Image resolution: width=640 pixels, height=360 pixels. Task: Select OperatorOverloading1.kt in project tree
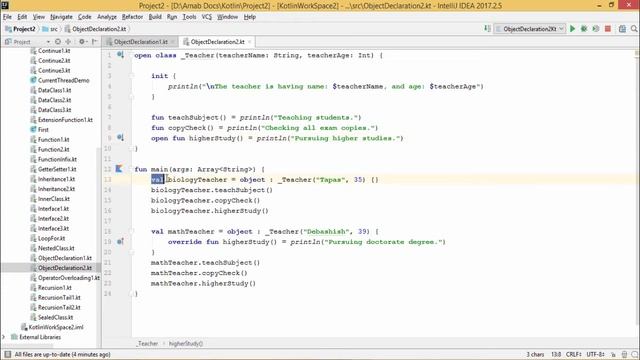tap(65, 278)
